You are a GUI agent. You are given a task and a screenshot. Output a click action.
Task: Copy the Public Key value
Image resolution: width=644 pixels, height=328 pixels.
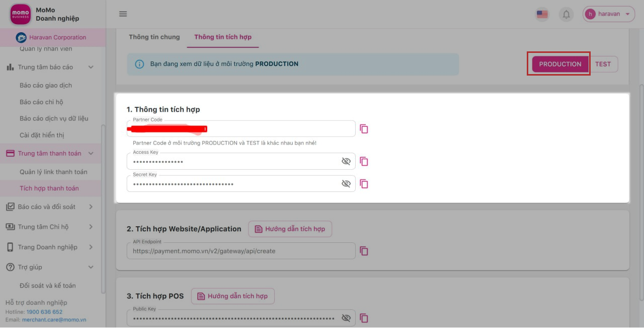tap(364, 318)
